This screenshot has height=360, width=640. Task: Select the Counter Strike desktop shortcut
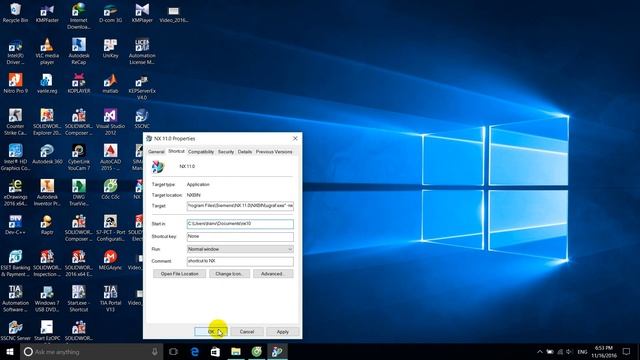[x=16, y=122]
